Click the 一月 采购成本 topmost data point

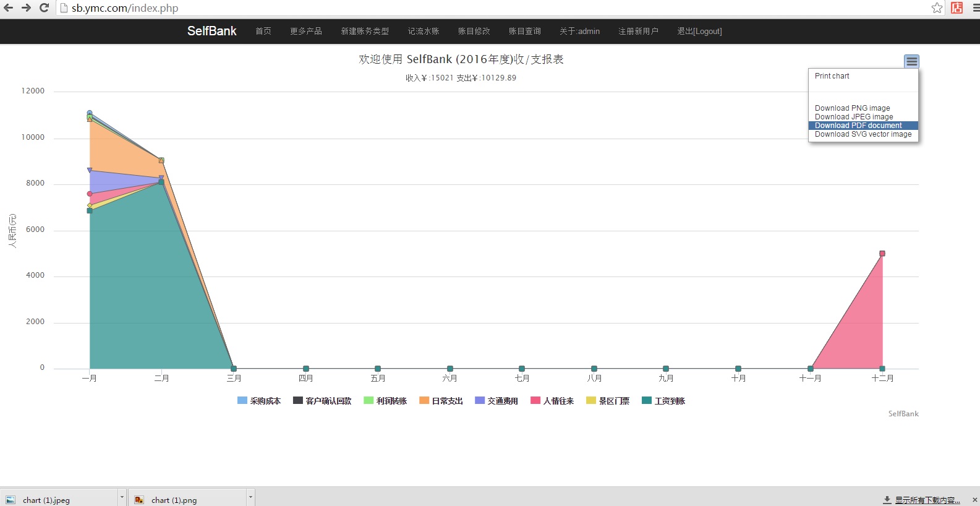click(x=90, y=113)
